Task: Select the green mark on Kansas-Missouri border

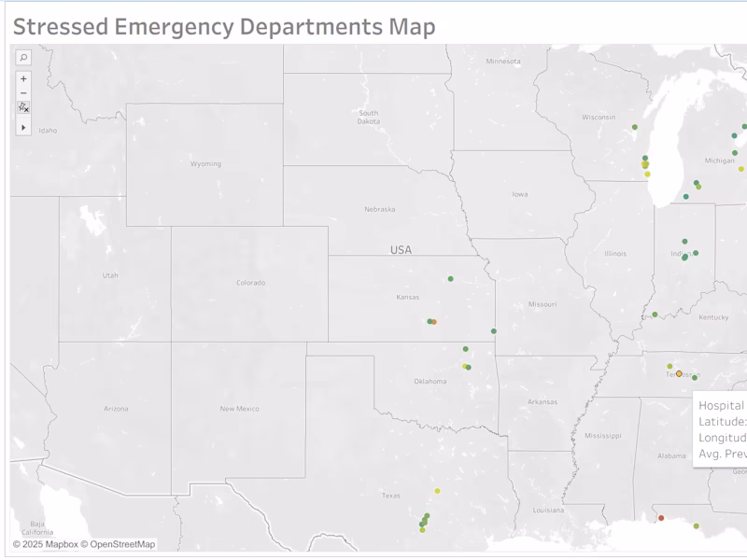Action: [494, 331]
